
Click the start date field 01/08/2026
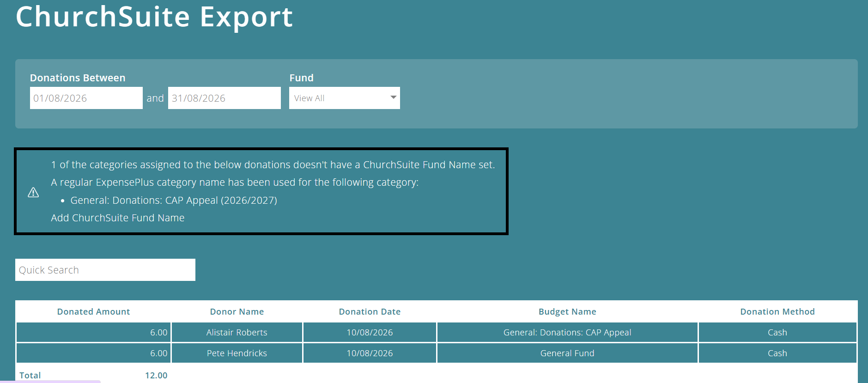pyautogui.click(x=86, y=98)
